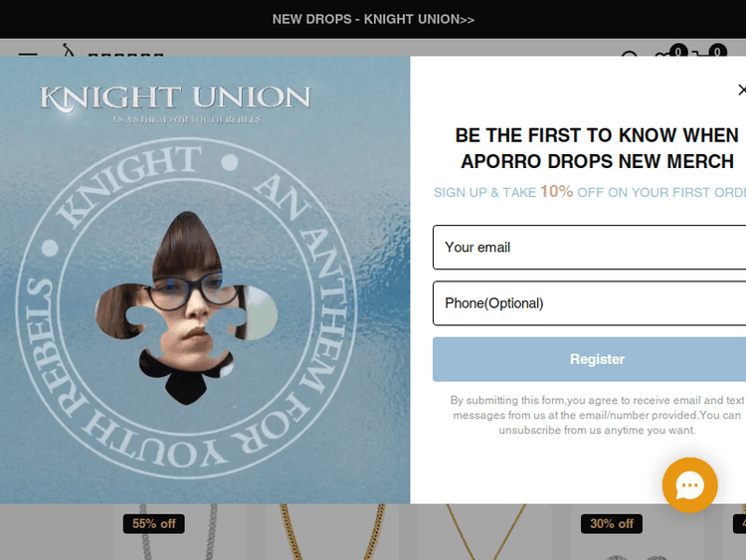Click the 55% off product badge
The height and width of the screenshot is (560, 746).
(153, 524)
